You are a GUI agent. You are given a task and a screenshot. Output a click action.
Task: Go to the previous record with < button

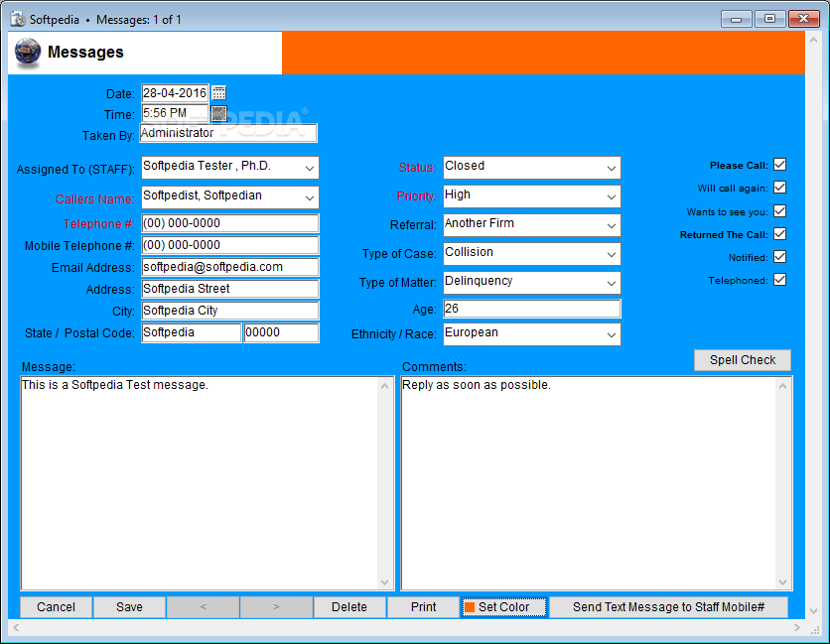click(x=203, y=607)
